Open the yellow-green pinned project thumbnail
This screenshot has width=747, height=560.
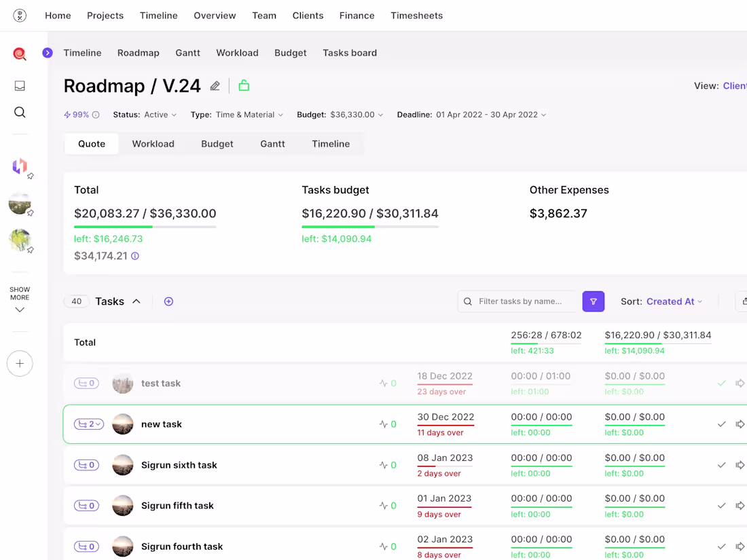pyautogui.click(x=20, y=240)
